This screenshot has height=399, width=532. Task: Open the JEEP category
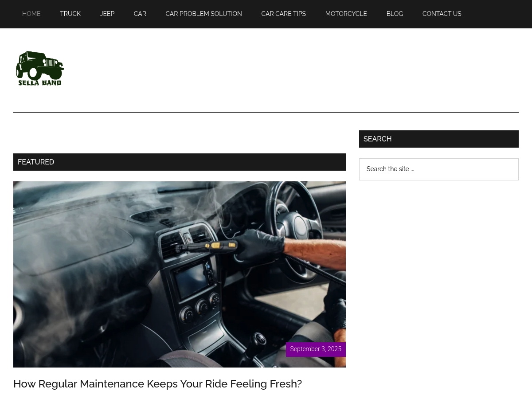point(107,14)
